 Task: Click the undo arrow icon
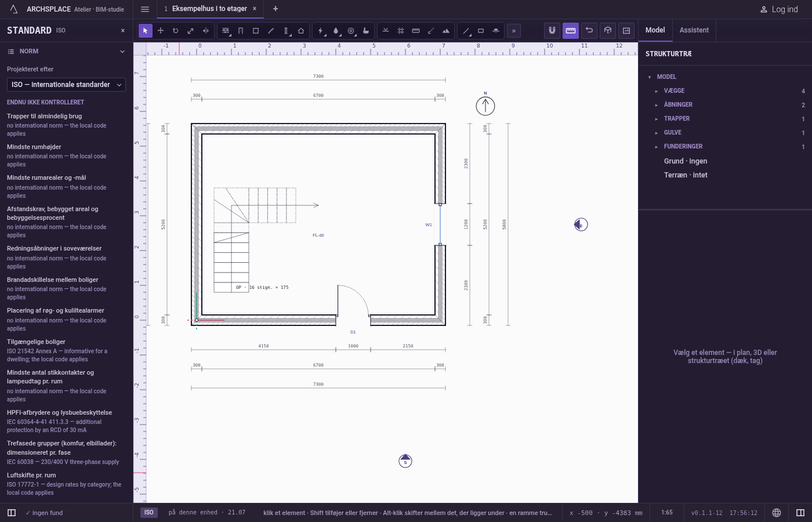589,30
